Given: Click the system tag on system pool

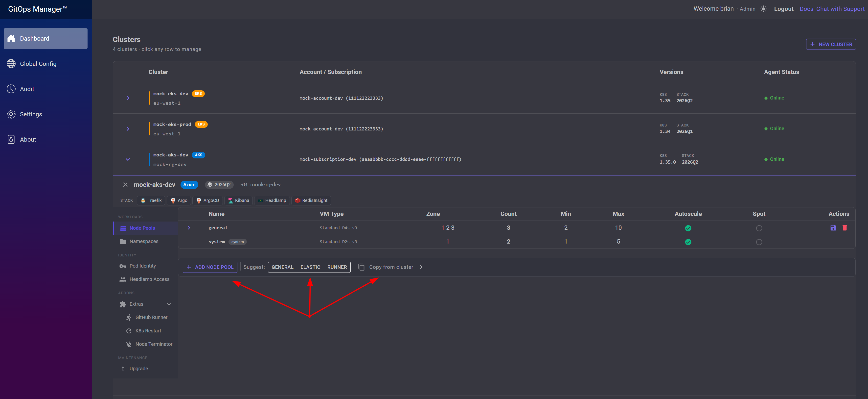Looking at the screenshot, I should tap(238, 242).
